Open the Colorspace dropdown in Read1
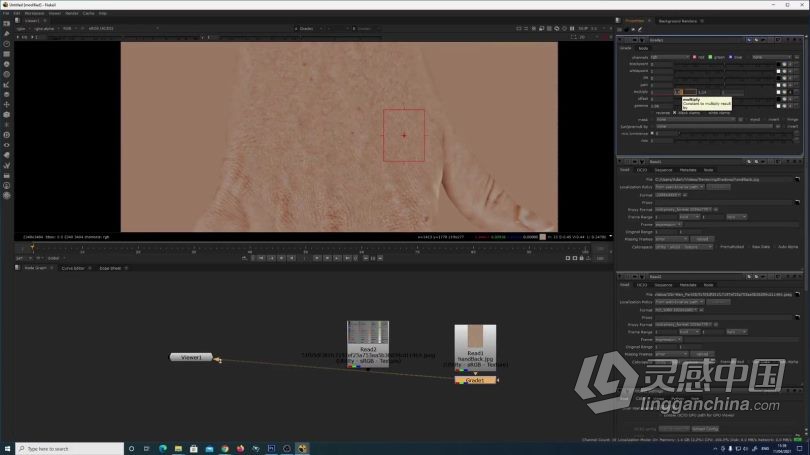 [x=684, y=247]
